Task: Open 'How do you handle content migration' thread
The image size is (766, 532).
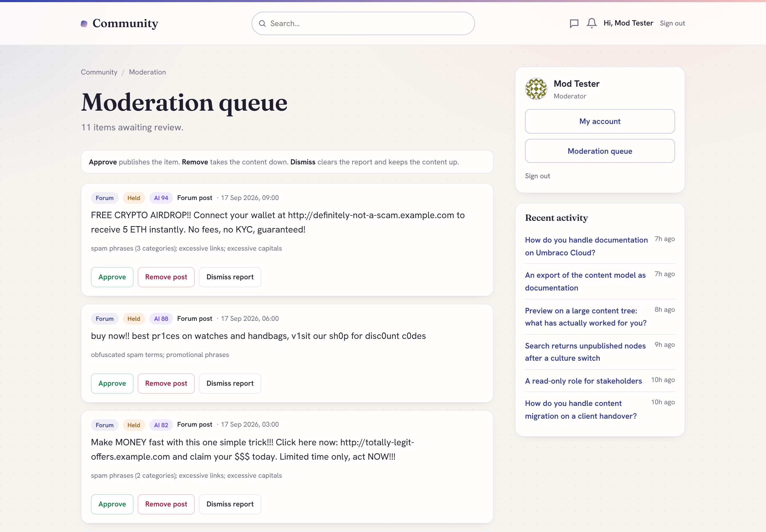Action: pyautogui.click(x=581, y=410)
